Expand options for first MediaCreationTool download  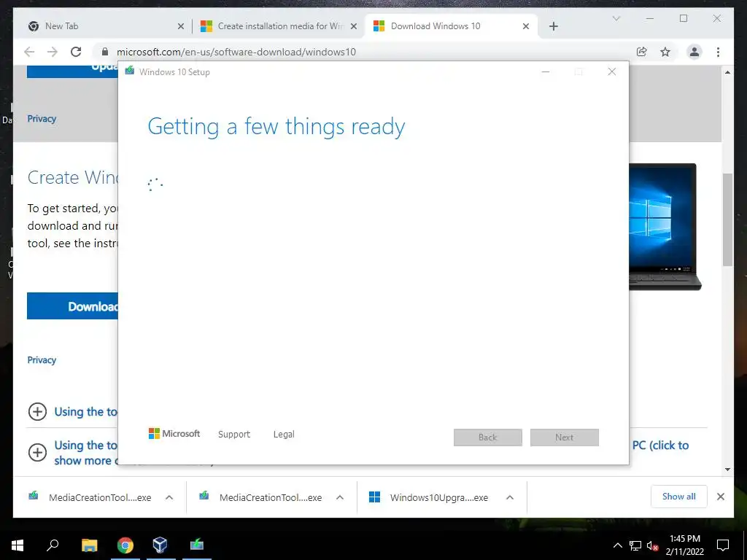click(x=169, y=497)
